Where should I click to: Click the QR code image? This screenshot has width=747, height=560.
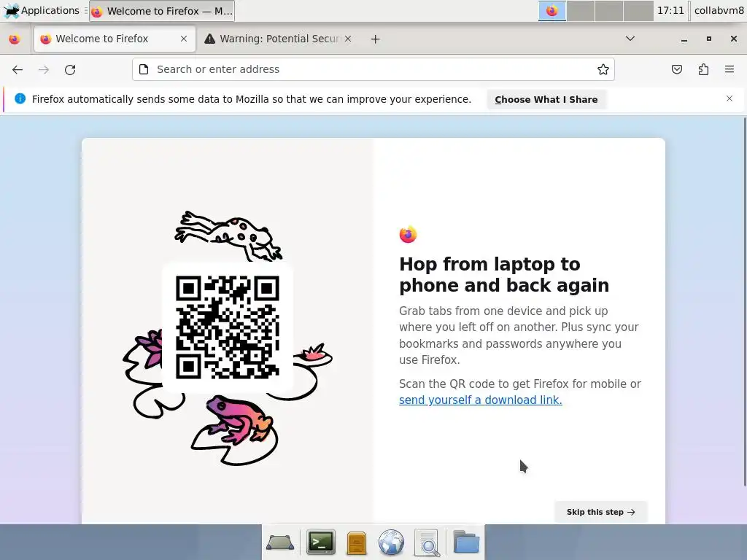(x=228, y=327)
